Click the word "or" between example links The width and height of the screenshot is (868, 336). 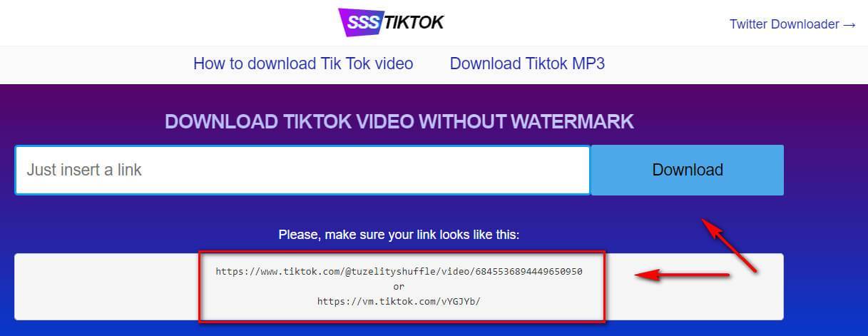[x=399, y=287]
